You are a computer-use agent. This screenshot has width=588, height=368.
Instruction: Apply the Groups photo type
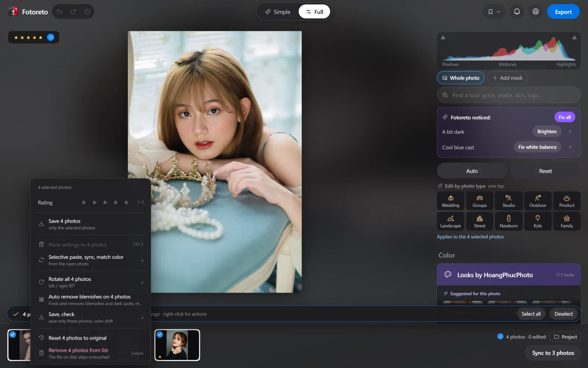coord(480,201)
